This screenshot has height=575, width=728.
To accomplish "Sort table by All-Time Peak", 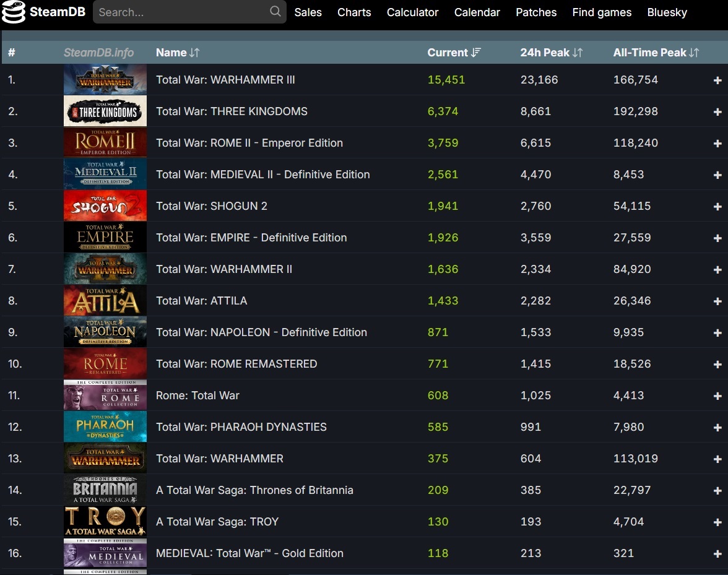I will coord(656,53).
